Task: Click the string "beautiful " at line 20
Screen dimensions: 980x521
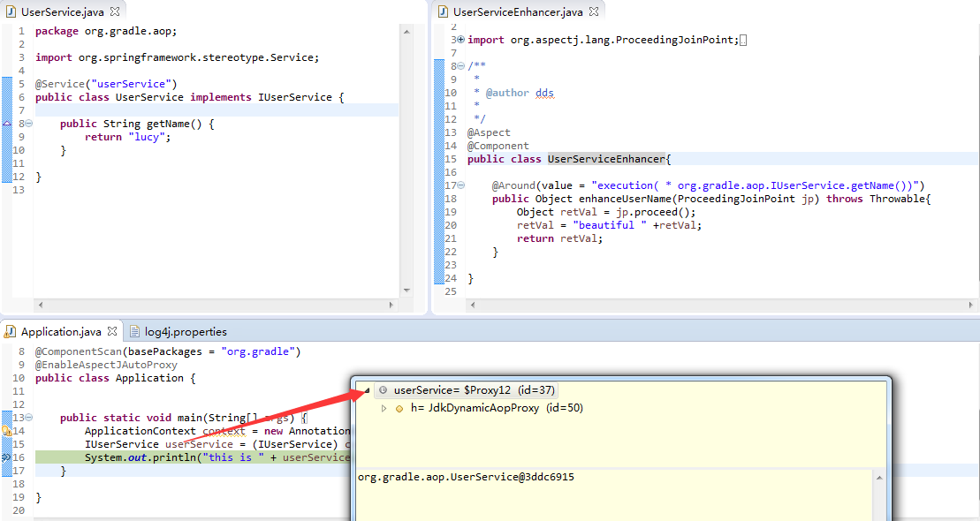Action: (610, 225)
